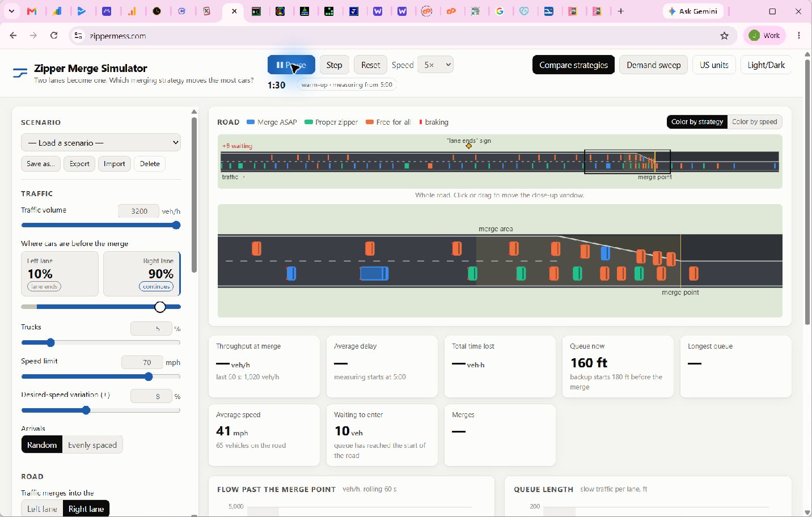Pause the running simulation

[291, 65]
